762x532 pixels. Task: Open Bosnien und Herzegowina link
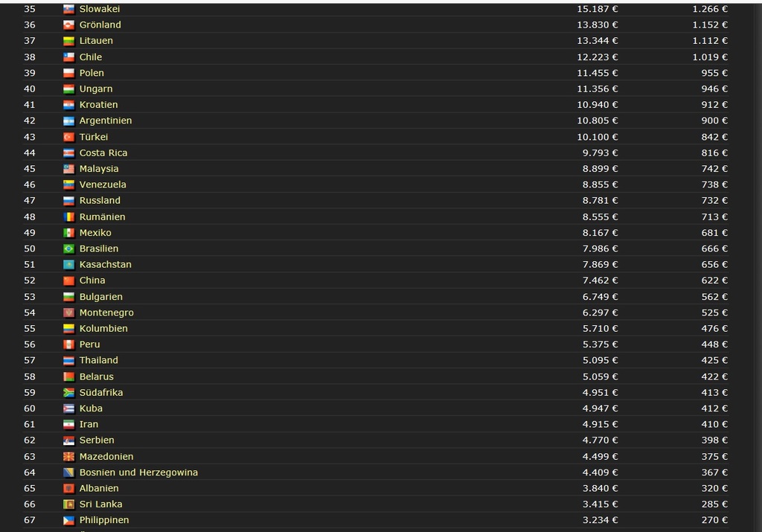tap(138, 472)
